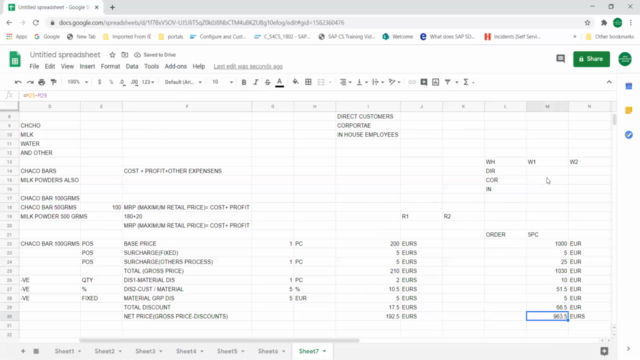Screen dimensions: 640x360
Task: Toggle bold formatting
Action: (x=244, y=82)
